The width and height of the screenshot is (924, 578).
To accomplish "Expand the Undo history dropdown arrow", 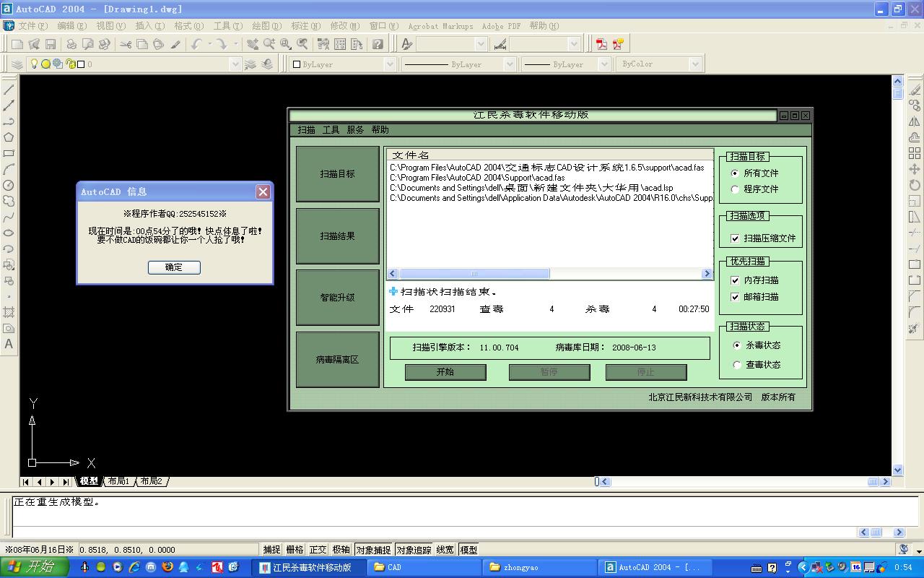I will click(x=209, y=44).
